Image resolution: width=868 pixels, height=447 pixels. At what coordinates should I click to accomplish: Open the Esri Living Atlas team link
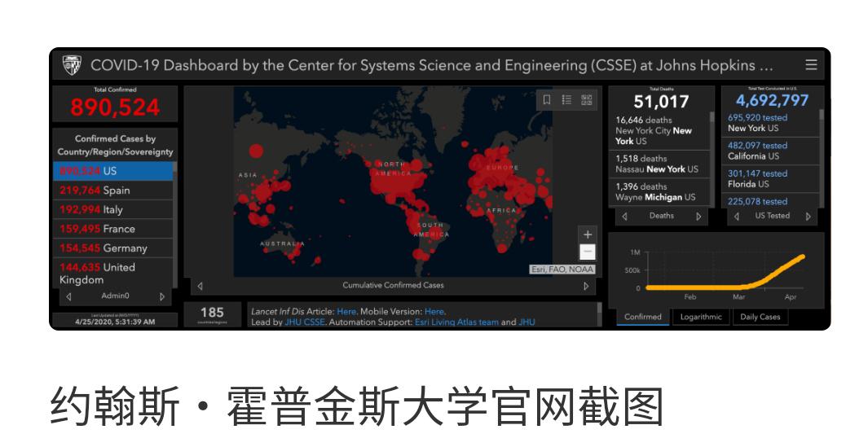[x=456, y=322]
